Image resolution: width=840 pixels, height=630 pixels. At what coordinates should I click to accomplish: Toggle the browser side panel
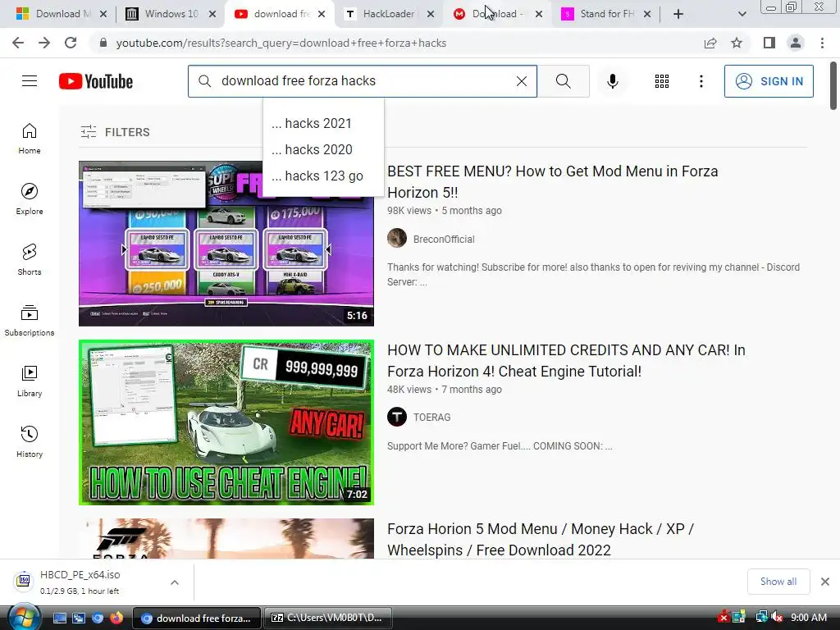tap(769, 43)
